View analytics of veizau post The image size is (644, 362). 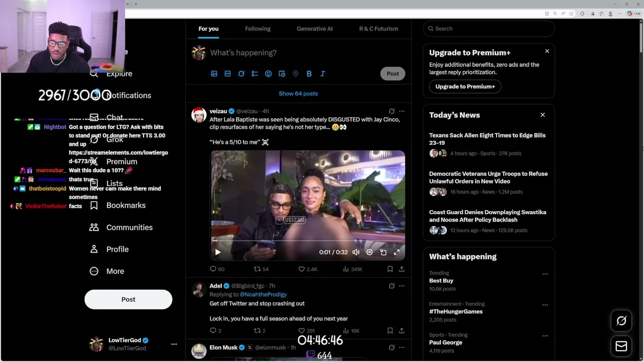(x=353, y=269)
